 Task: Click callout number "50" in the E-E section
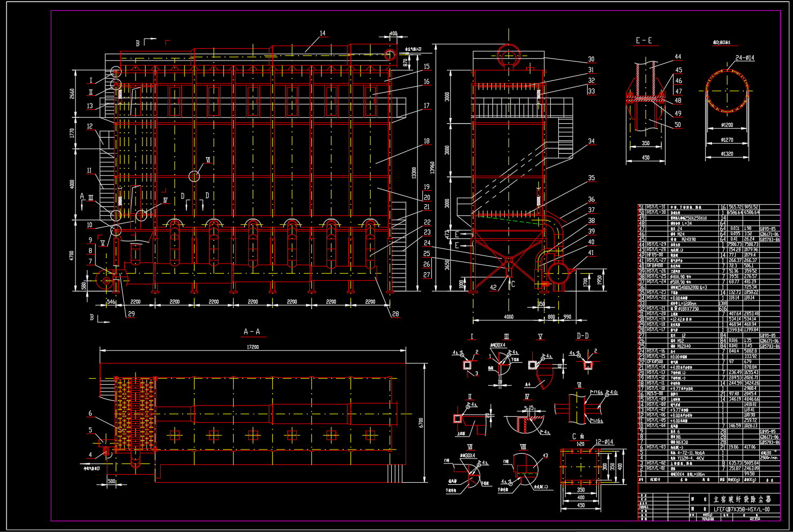point(678,125)
